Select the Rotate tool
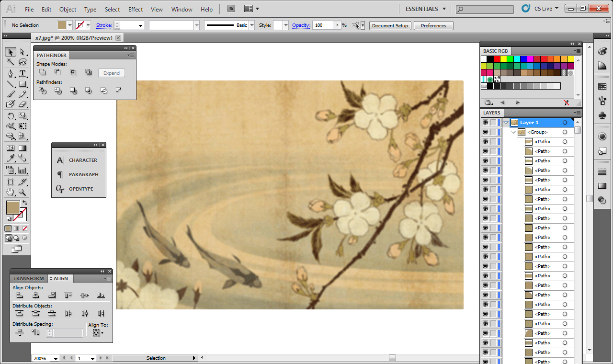The height and width of the screenshot is (364, 613). point(11,116)
